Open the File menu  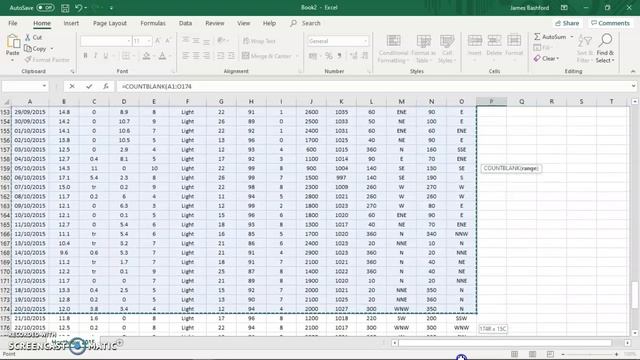(13, 23)
